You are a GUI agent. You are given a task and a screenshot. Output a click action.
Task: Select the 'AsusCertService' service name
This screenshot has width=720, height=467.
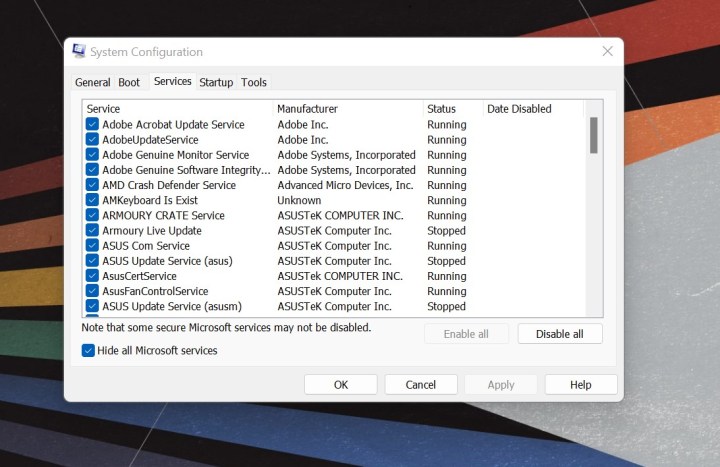pyautogui.click(x=139, y=276)
